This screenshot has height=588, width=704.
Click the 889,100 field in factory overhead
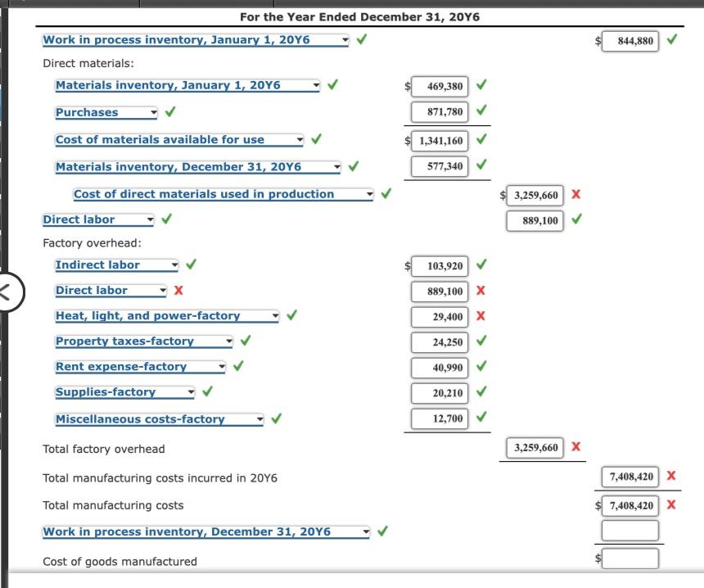coord(440,292)
